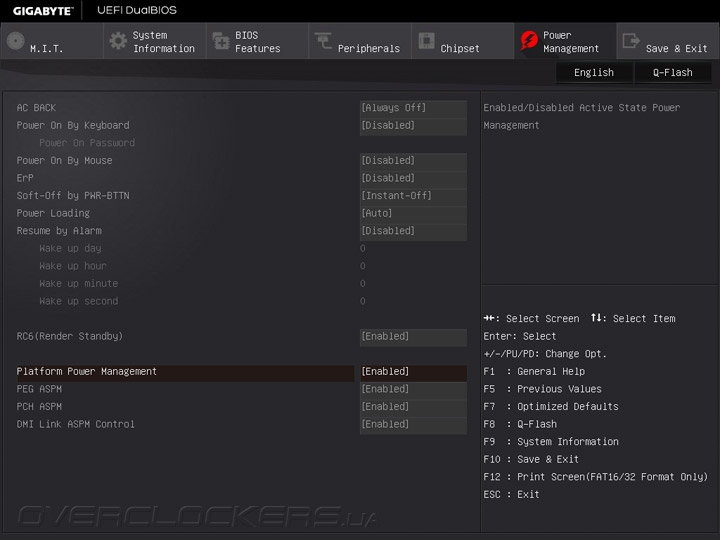Change Resume by Alarm Disabled value
This screenshot has width=720, height=540.
(413, 231)
